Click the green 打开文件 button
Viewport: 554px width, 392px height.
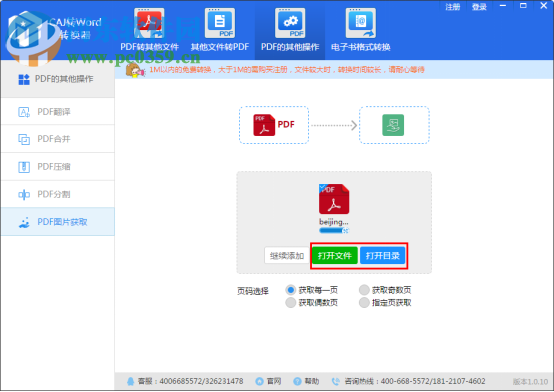(335, 256)
